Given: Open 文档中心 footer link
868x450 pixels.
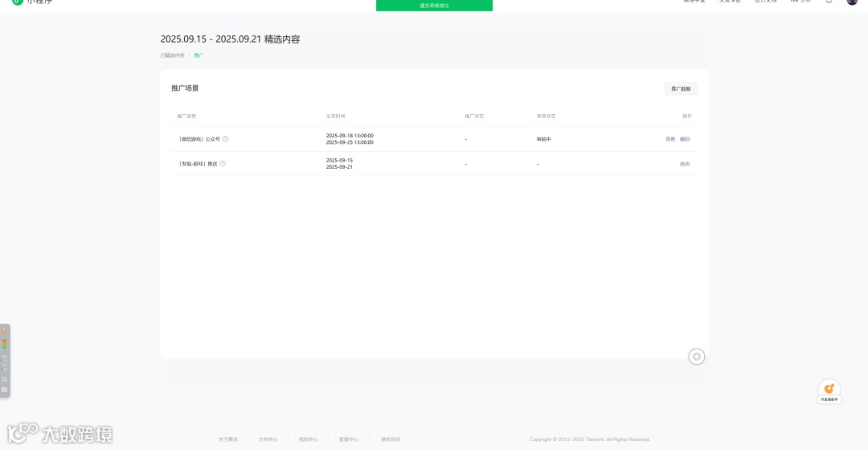Looking at the screenshot, I should click(268, 440).
